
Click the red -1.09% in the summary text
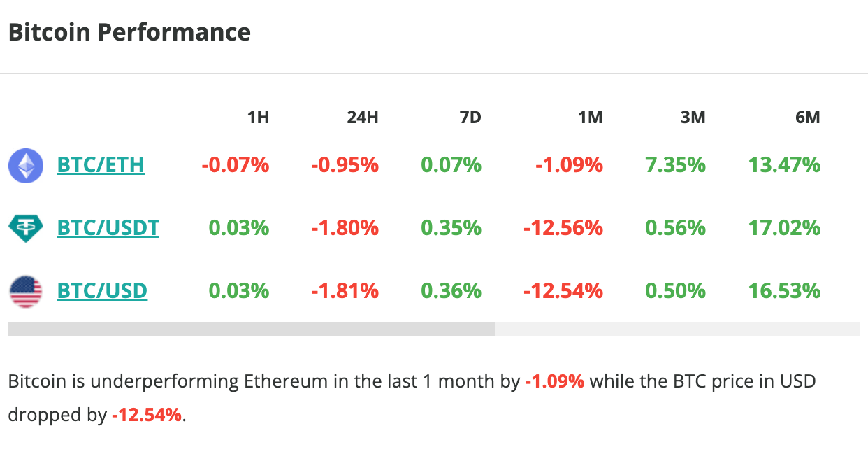[x=553, y=381]
